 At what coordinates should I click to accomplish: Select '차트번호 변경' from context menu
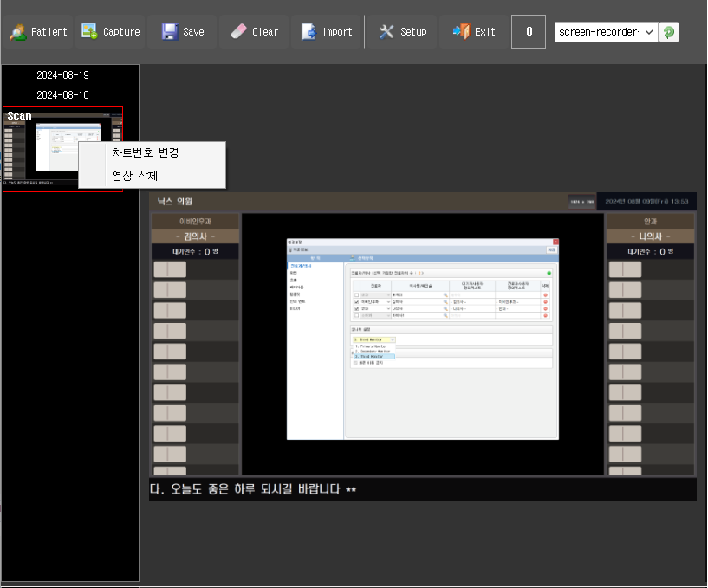click(145, 152)
